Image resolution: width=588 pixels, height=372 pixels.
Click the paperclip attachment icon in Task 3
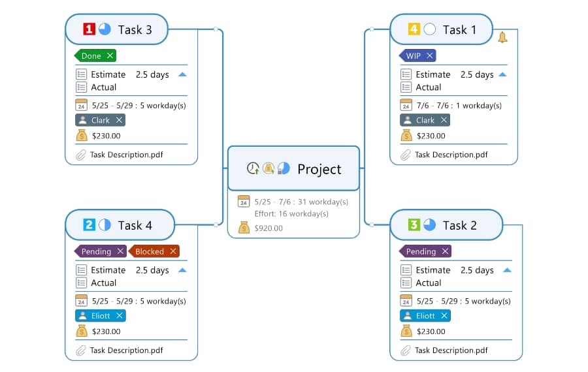pos(81,155)
